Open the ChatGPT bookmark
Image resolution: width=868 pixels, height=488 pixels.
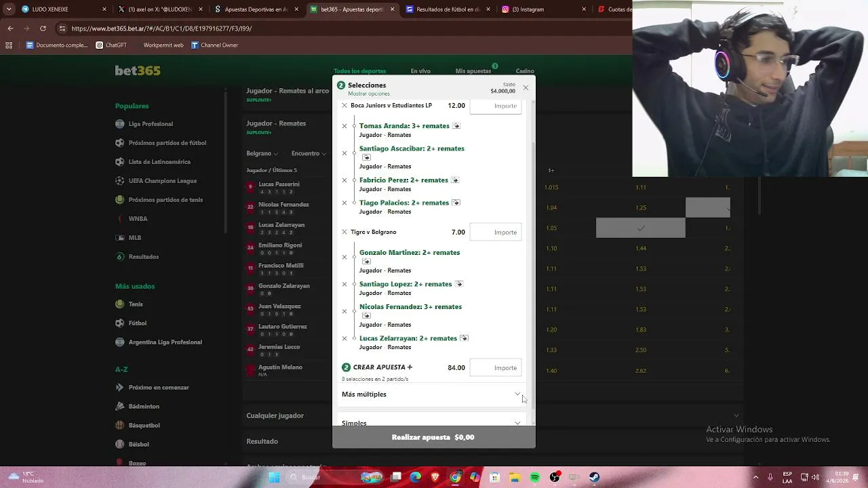(111, 45)
